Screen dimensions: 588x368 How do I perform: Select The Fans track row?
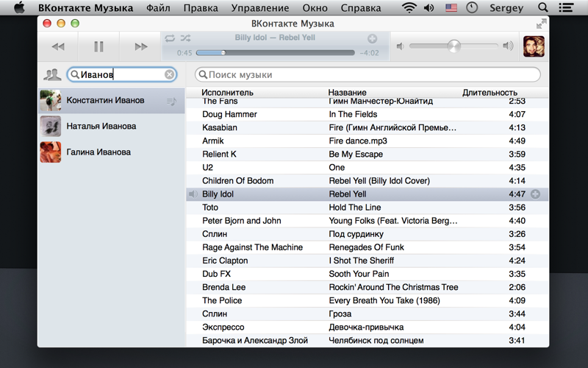(x=367, y=102)
